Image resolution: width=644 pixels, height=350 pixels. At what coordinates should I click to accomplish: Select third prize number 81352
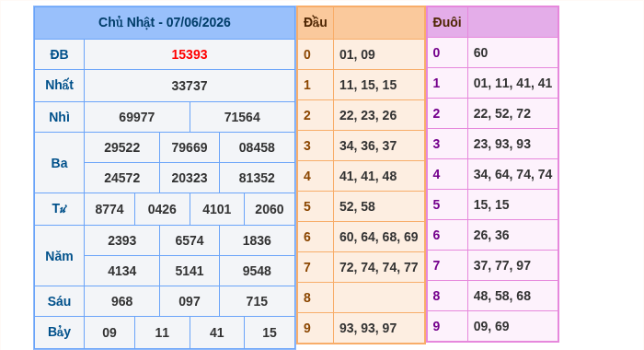coord(257,178)
